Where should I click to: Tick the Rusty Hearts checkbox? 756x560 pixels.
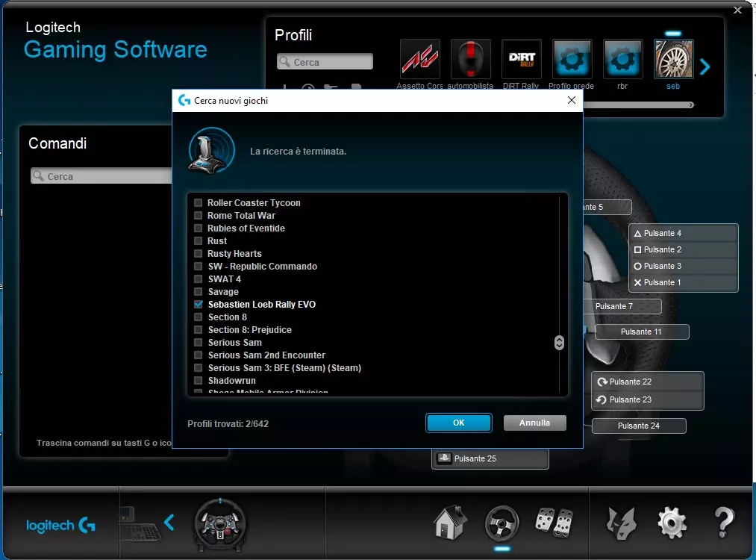point(199,253)
